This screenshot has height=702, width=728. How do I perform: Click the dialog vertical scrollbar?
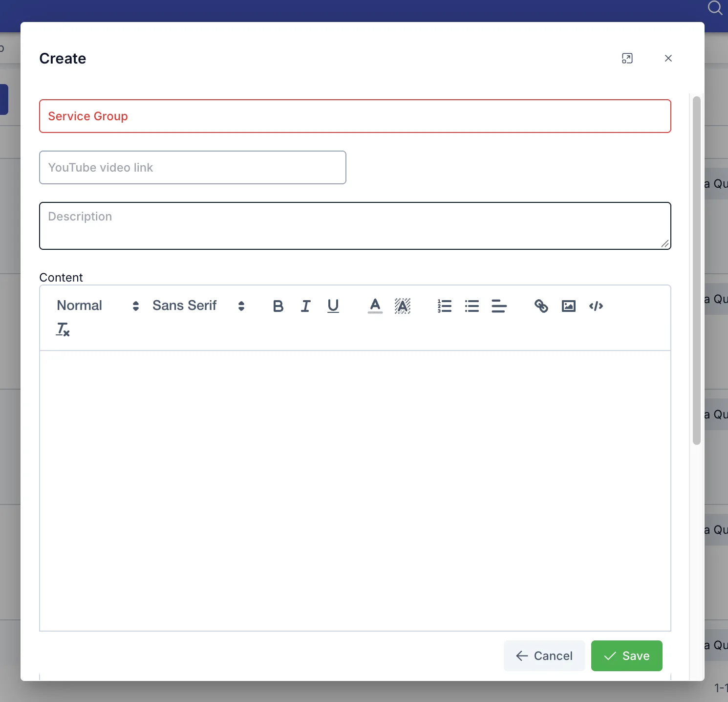[697, 270]
